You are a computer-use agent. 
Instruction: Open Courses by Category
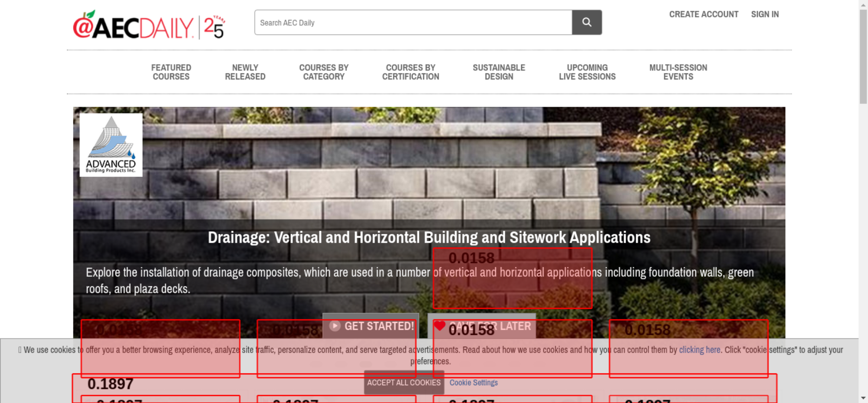(x=323, y=72)
